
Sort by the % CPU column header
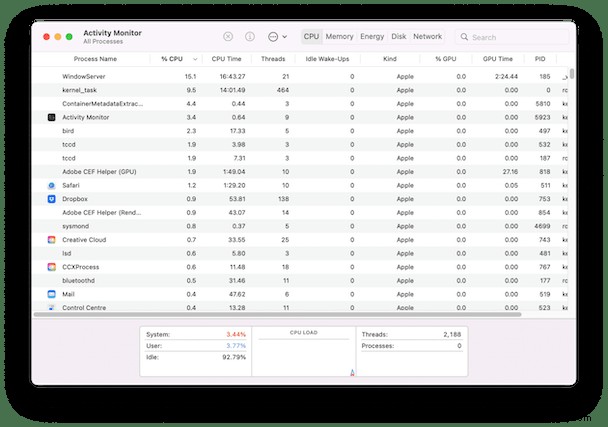pos(172,59)
